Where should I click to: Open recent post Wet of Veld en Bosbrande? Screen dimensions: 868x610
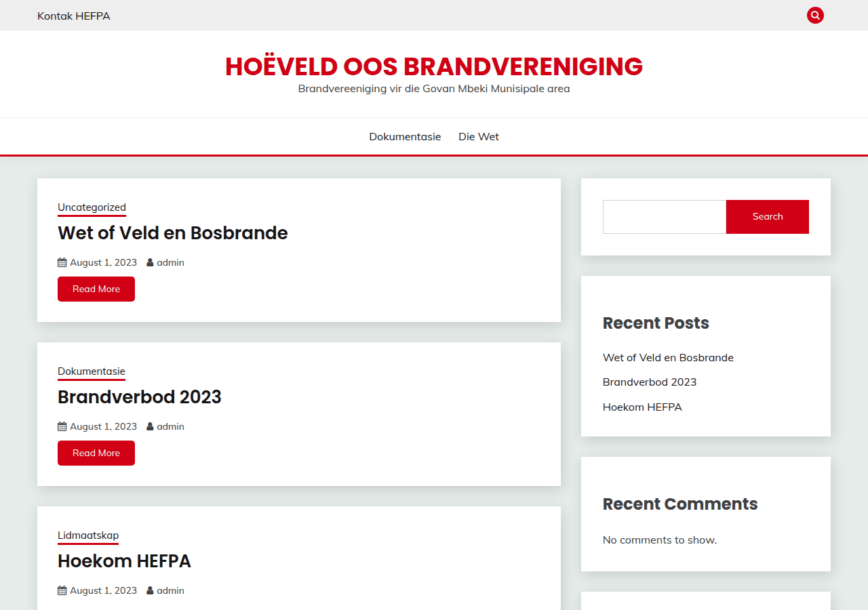click(x=668, y=357)
